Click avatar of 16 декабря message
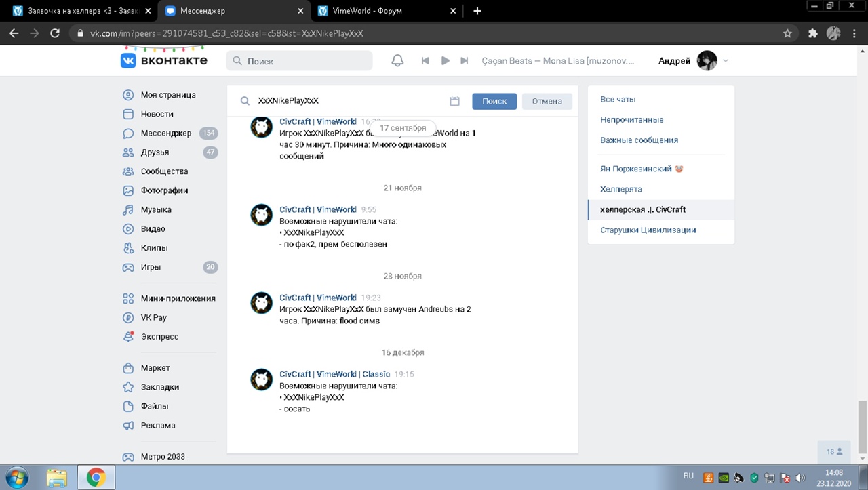Screen dimensions: 868x490 coord(262,380)
